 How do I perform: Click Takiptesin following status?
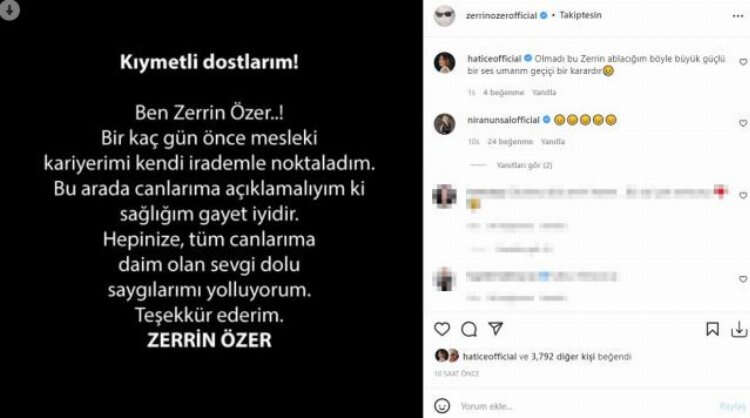(581, 15)
